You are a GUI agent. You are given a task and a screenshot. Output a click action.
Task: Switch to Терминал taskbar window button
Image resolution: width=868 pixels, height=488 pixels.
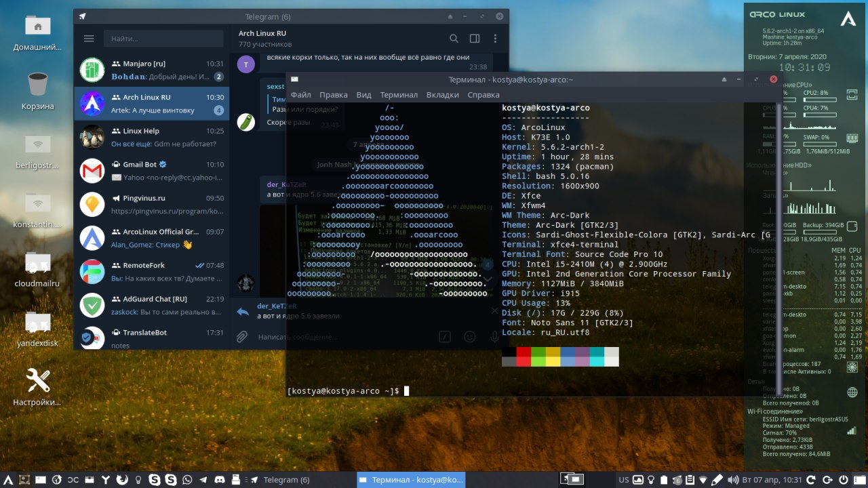click(x=411, y=480)
